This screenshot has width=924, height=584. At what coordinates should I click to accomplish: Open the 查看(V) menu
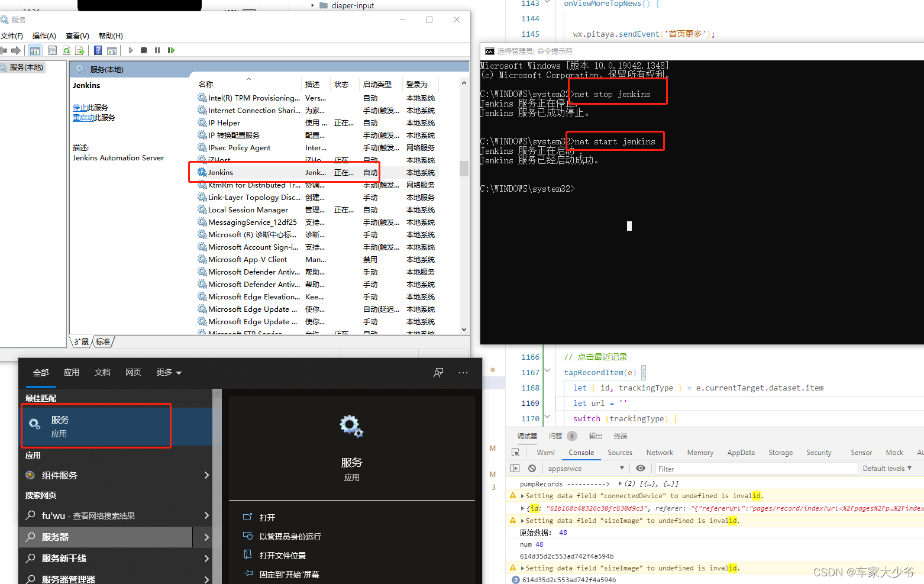click(77, 36)
